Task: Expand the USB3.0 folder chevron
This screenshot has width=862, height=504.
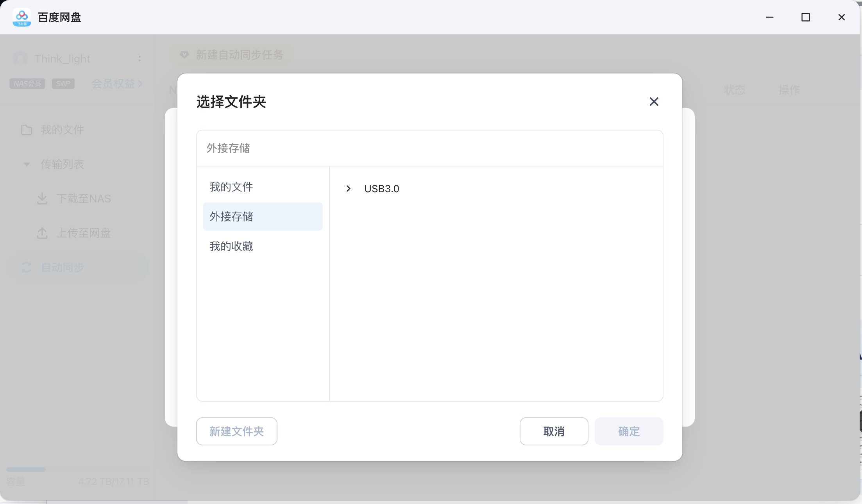Action: [x=348, y=189]
